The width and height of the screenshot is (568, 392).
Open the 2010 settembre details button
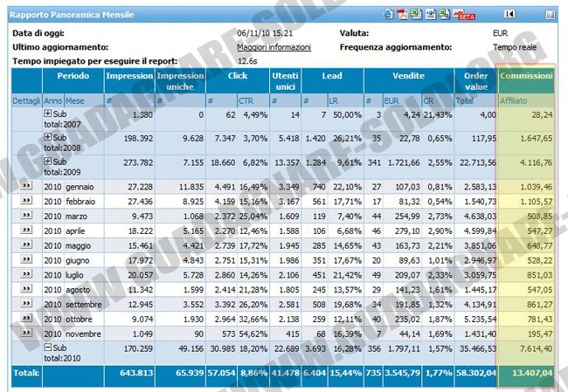click(x=26, y=303)
